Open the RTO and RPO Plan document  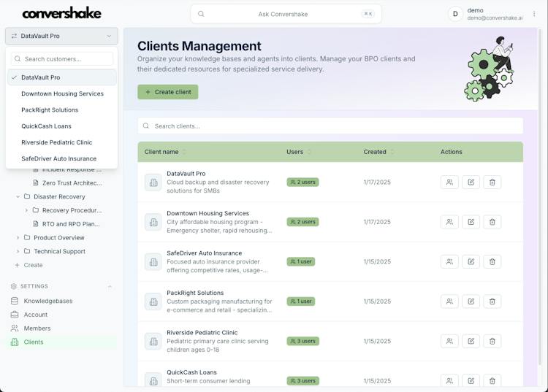(x=66, y=224)
